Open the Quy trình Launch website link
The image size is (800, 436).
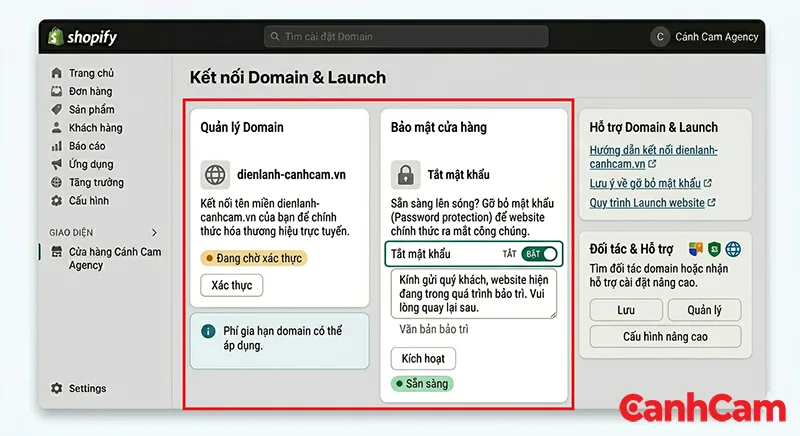[x=647, y=202]
